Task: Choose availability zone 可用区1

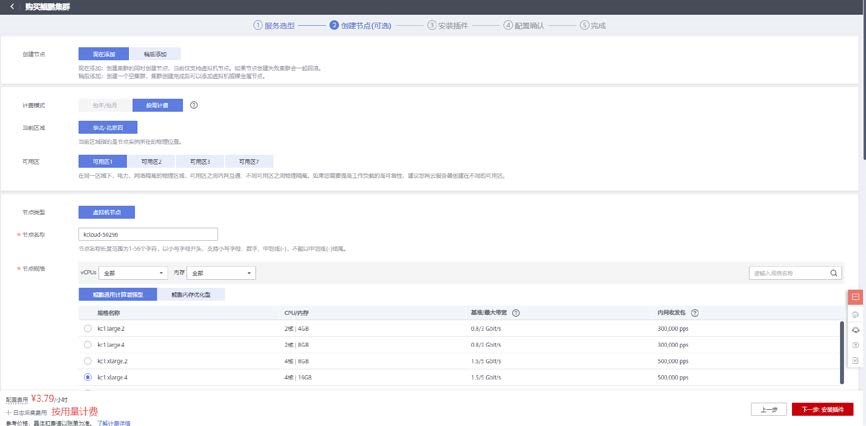Action: click(103, 161)
